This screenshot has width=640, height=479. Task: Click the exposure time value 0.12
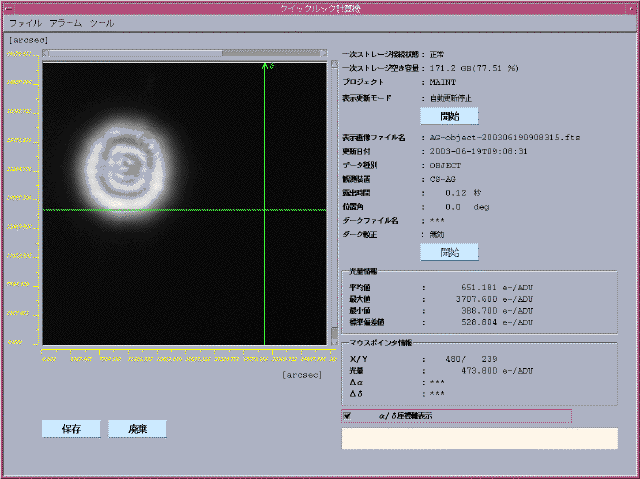pyautogui.click(x=456, y=193)
